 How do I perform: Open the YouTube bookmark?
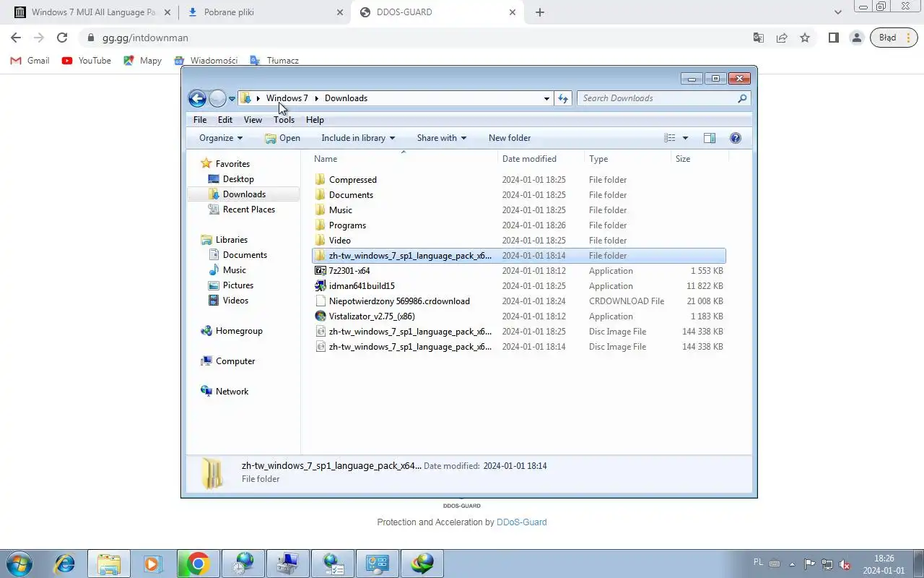point(87,61)
